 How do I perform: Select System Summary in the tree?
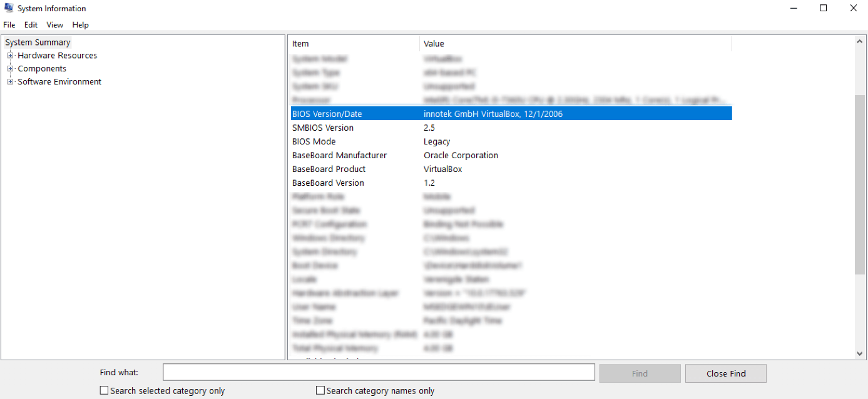tap(38, 43)
